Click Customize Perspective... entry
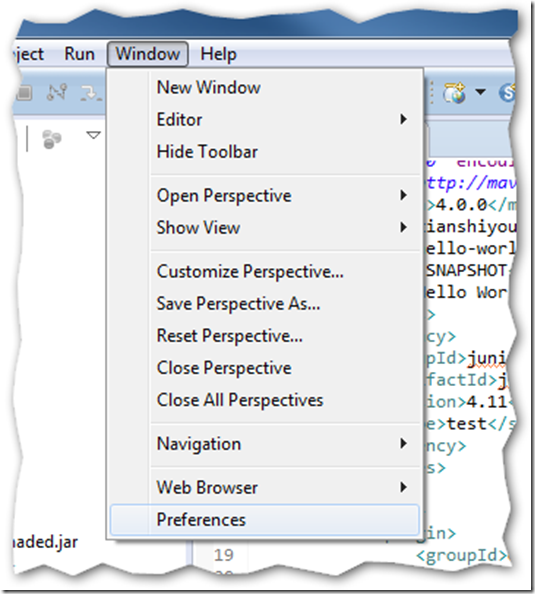This screenshot has width=535, height=594. tap(265, 272)
